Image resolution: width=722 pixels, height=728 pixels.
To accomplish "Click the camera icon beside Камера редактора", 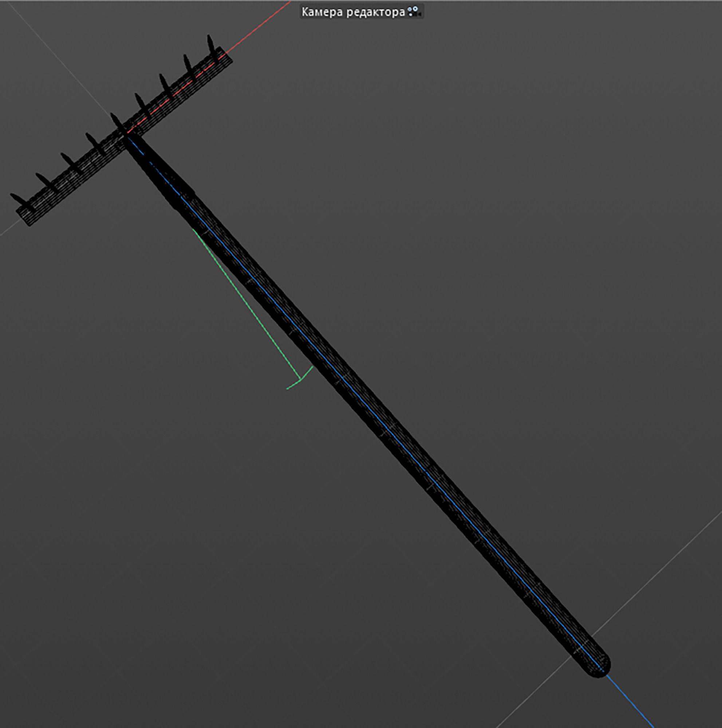I will [413, 11].
